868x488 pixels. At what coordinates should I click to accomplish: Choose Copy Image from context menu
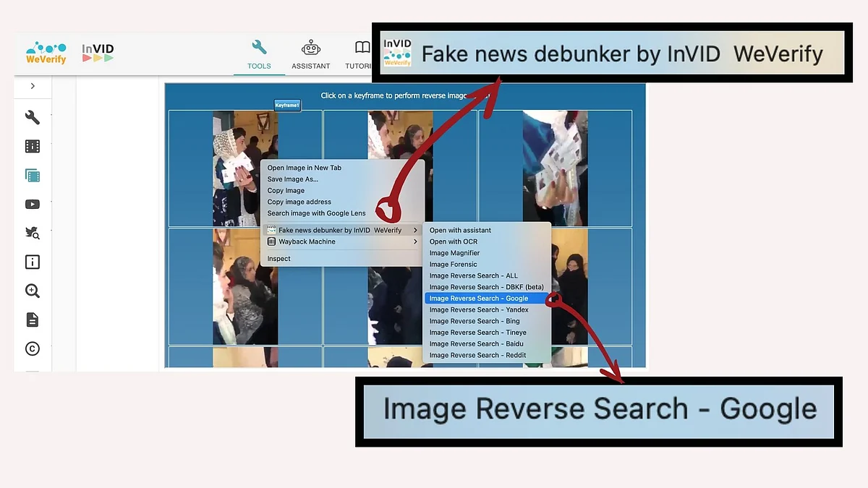pyautogui.click(x=286, y=191)
